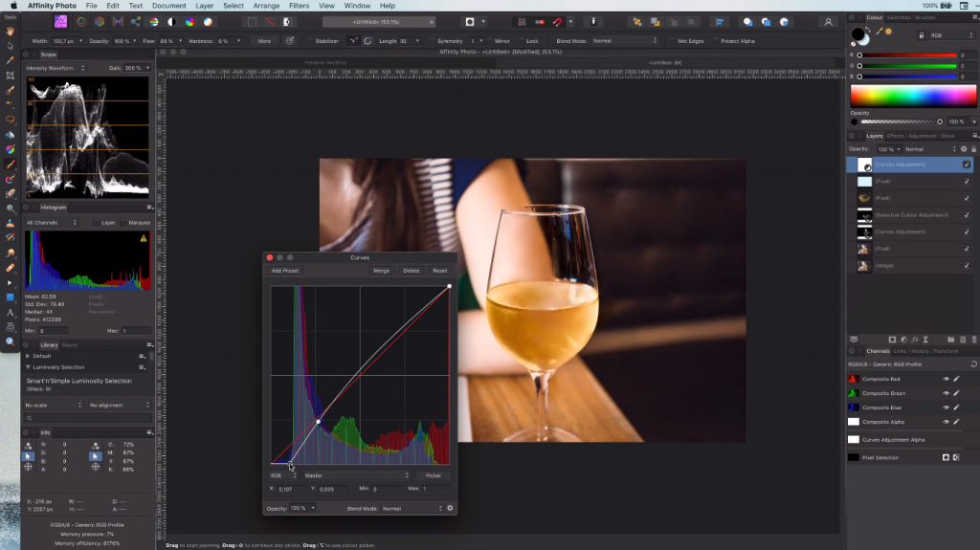
Task: Click the colour picker eyedropper icon
Action: tap(880, 32)
